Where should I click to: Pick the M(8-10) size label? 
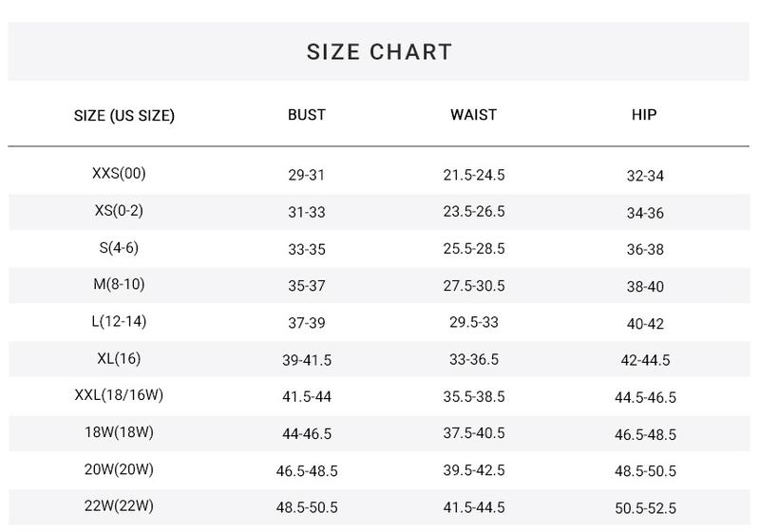(x=119, y=284)
